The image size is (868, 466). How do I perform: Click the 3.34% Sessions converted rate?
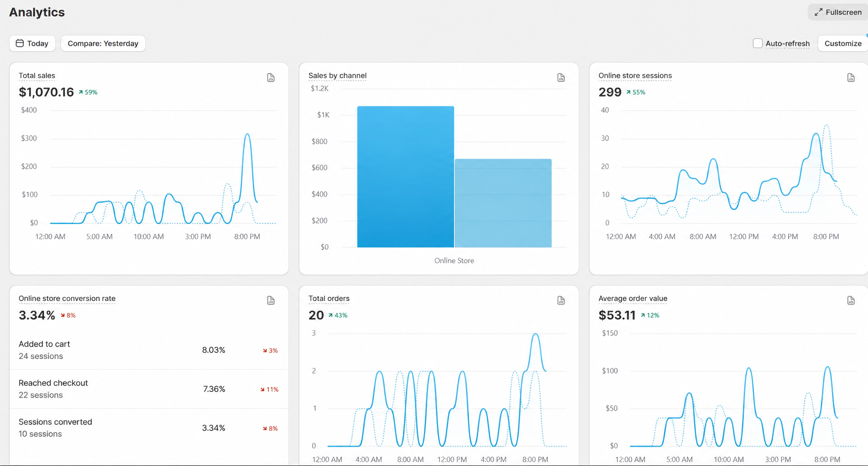(x=213, y=428)
